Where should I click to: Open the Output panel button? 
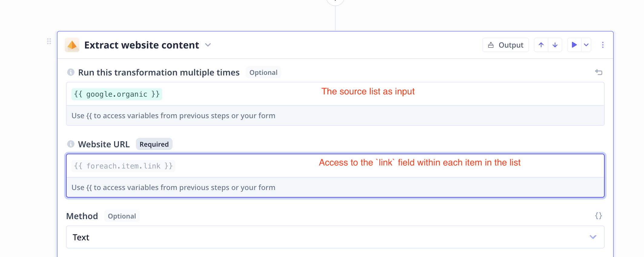505,45
